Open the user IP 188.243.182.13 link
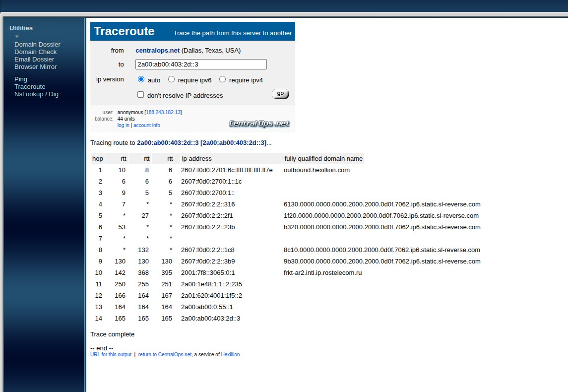The image size is (568, 392). click(x=163, y=113)
